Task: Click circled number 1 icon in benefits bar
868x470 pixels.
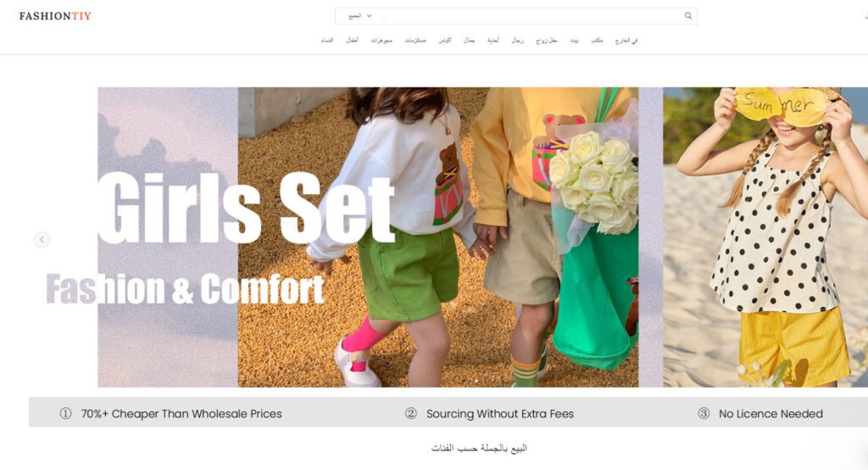Action: (x=65, y=413)
